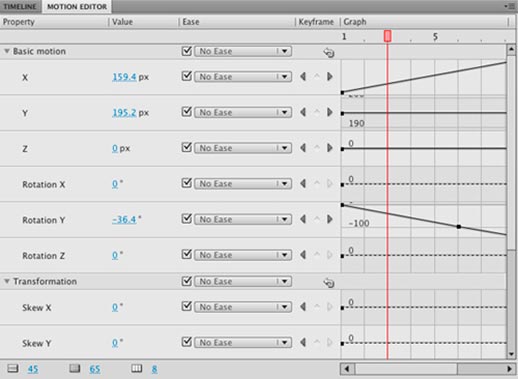Edit the Y value 195.2
This screenshot has width=518, height=379.
124,113
